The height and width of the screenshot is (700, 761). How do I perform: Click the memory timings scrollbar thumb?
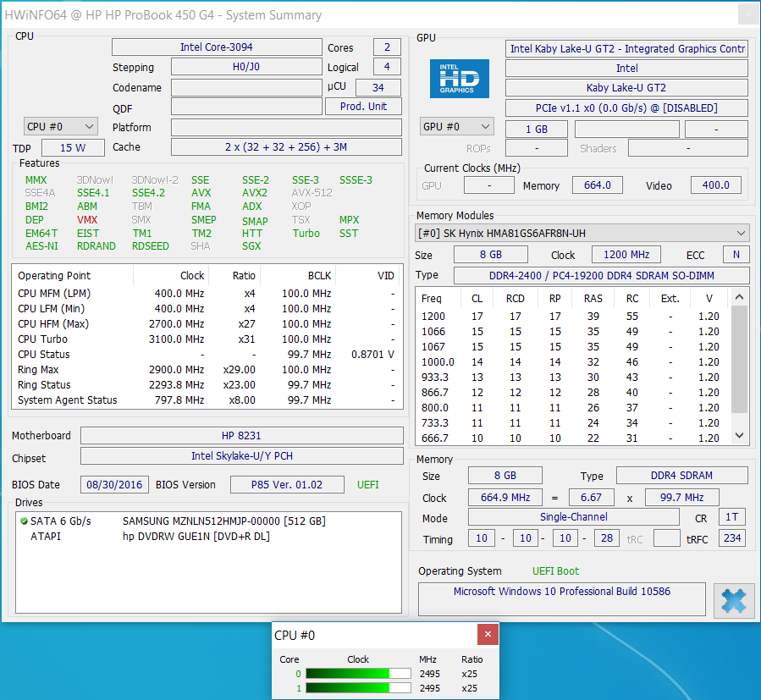tap(739, 359)
